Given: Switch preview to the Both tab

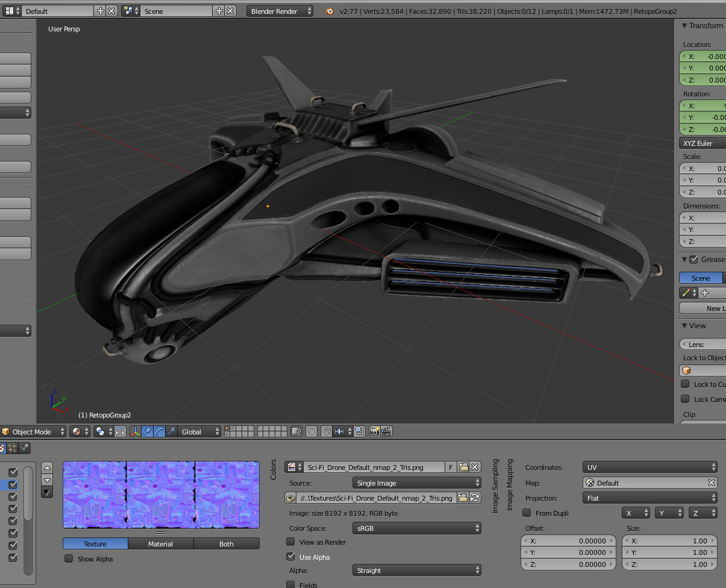Looking at the screenshot, I should pyautogui.click(x=226, y=543).
